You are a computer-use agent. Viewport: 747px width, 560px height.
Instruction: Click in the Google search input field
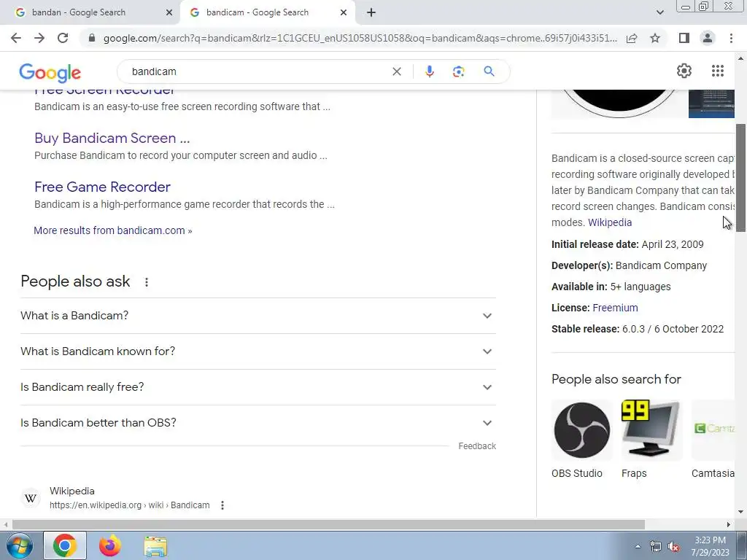pyautogui.click(x=258, y=71)
